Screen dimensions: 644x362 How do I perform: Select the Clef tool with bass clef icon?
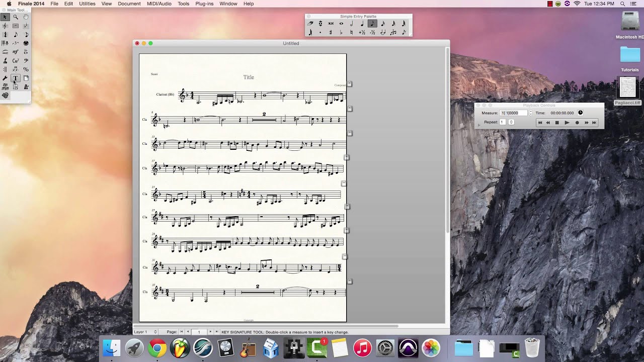coord(26,60)
